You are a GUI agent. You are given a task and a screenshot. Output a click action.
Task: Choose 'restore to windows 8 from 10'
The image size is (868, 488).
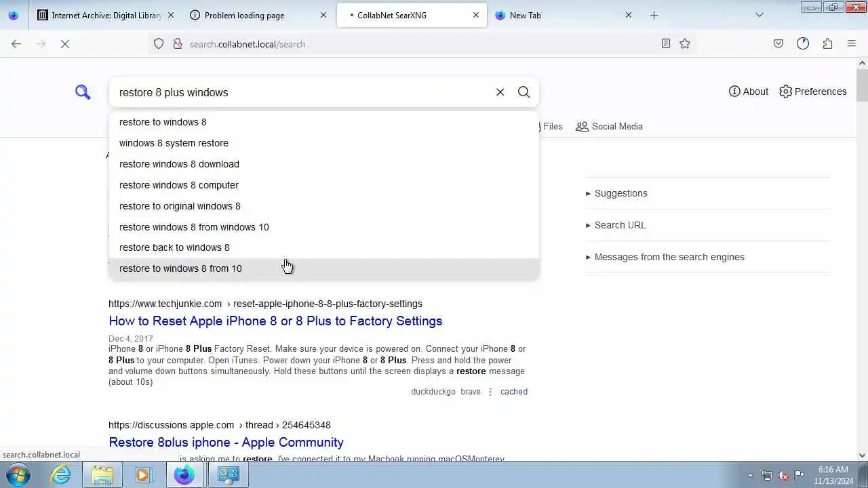[324, 268]
